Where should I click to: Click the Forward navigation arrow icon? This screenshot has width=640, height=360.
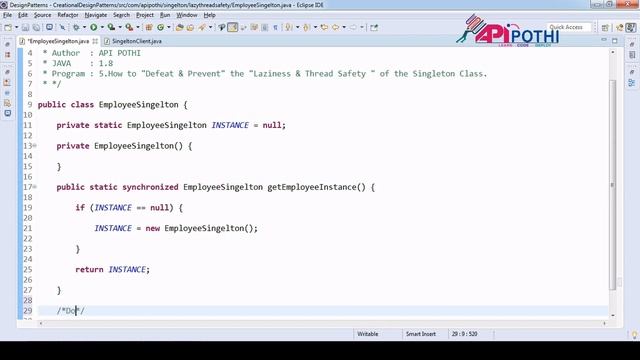(353, 27)
